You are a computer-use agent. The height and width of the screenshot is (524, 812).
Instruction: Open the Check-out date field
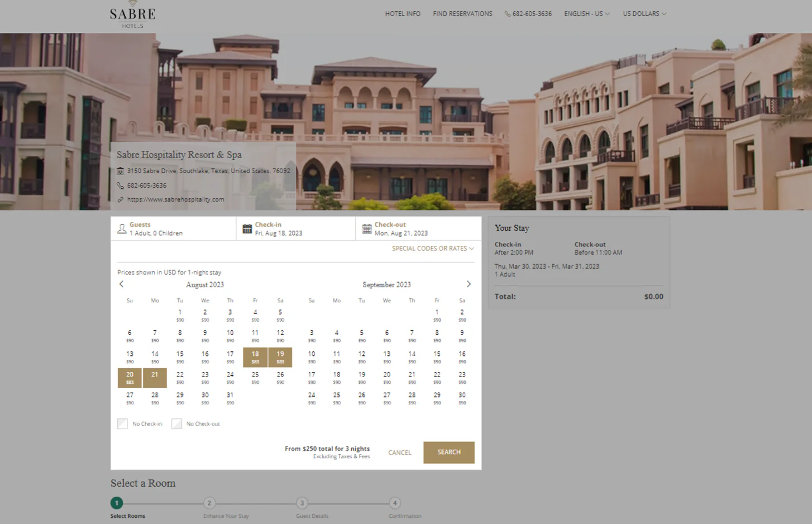point(418,228)
